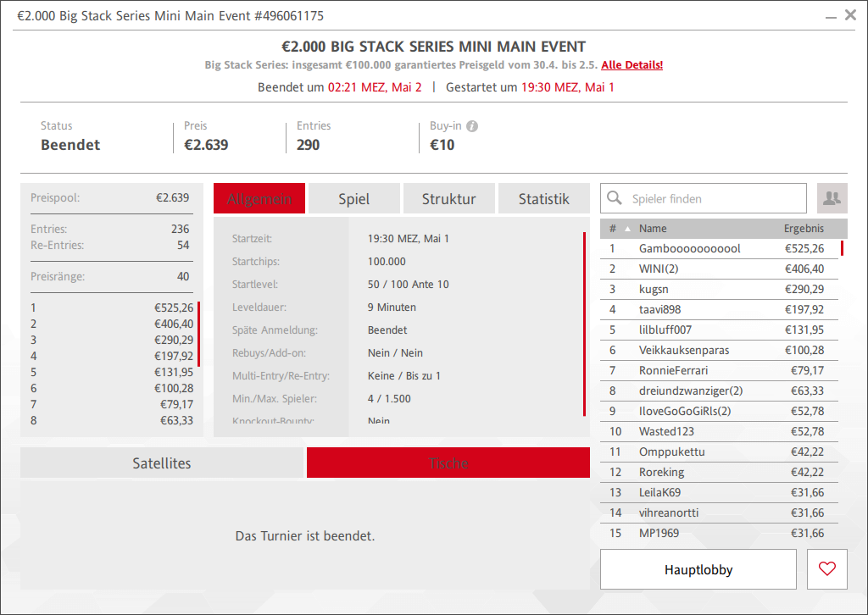Select the Satellites tab
The width and height of the screenshot is (868, 615).
tap(162, 463)
